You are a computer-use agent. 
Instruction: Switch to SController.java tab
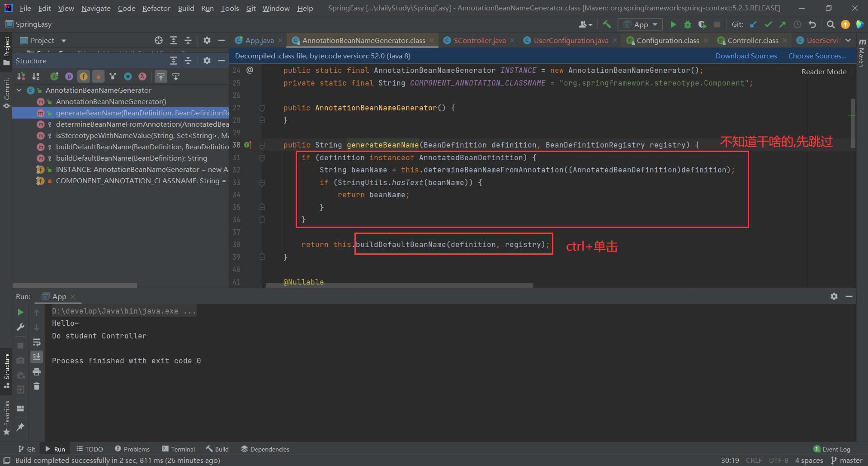tap(480, 40)
